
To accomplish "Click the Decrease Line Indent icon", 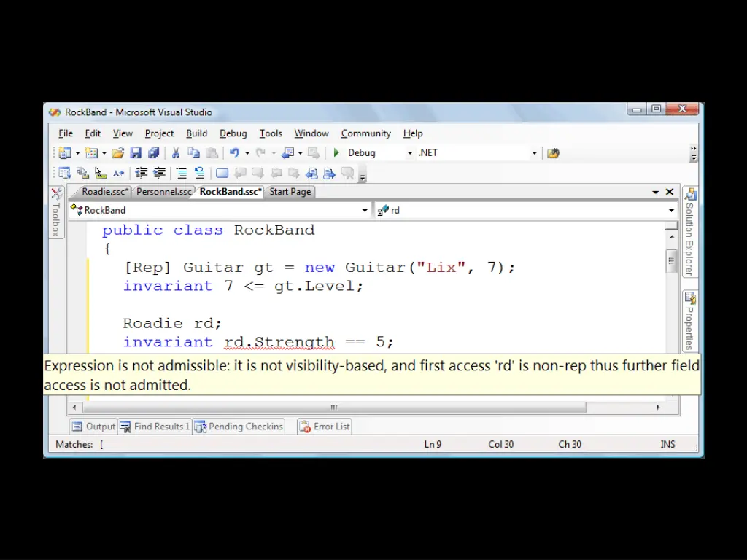I will pyautogui.click(x=142, y=174).
